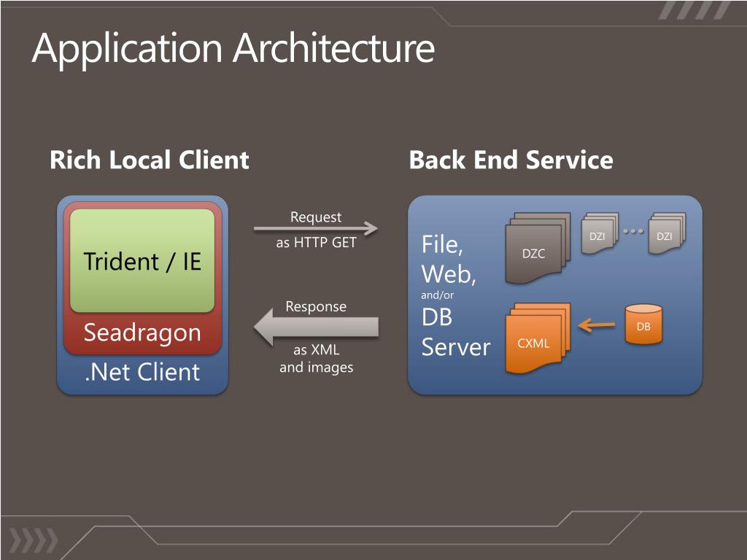Click the orange DB cylinder icon
This screenshot has width=747, height=560.
click(643, 324)
